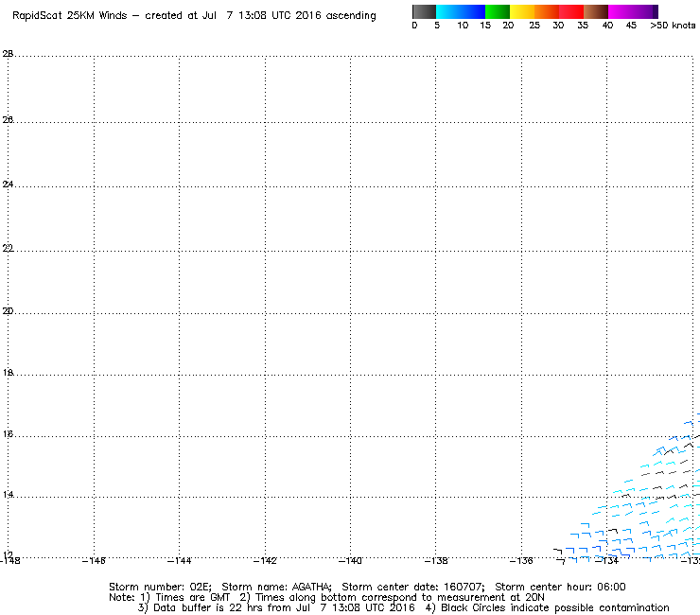The width and height of the screenshot is (700, 615).
Task: Click the longitude label "-142"
Action: click(265, 560)
